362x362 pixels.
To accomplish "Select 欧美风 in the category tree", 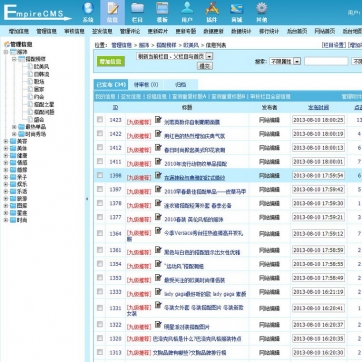I will (x=41, y=67).
